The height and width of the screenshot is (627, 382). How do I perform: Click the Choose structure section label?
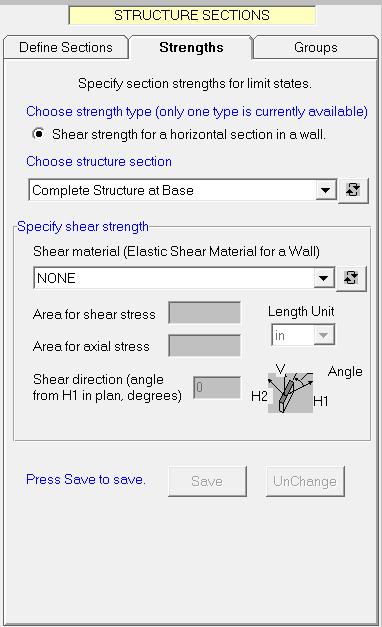coord(99,161)
